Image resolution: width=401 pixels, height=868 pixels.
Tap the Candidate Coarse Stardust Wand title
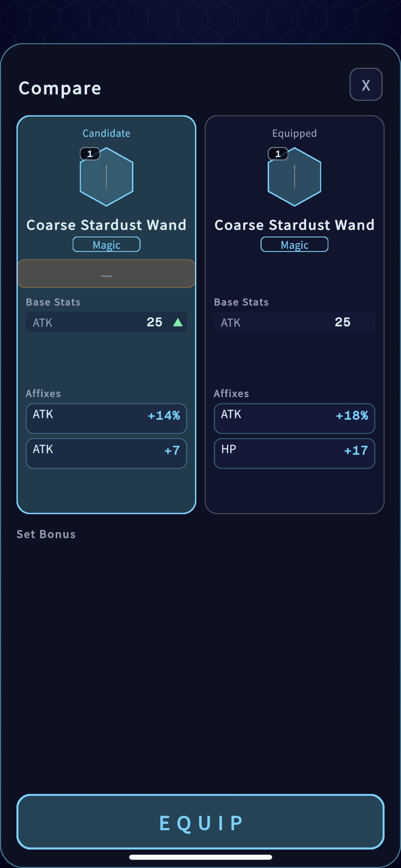click(x=107, y=225)
